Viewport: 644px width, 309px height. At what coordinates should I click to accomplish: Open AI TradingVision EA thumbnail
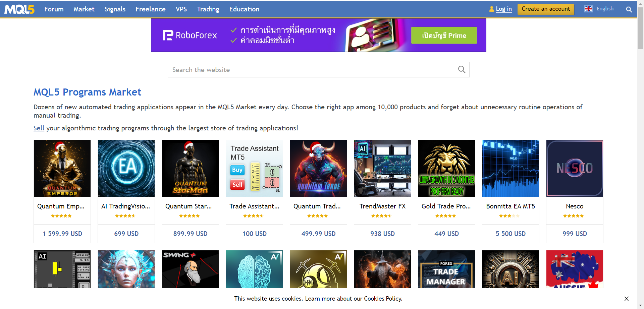[x=126, y=169]
